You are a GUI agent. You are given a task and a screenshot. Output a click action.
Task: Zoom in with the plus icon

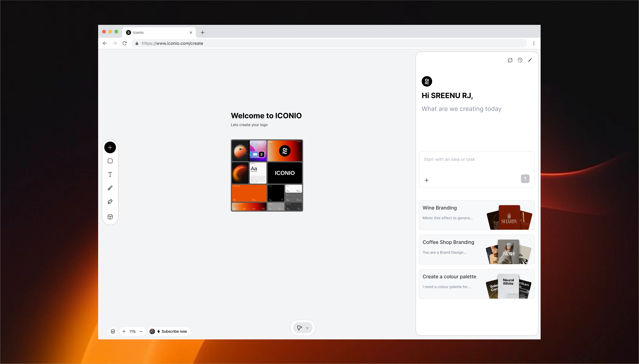tap(124, 331)
